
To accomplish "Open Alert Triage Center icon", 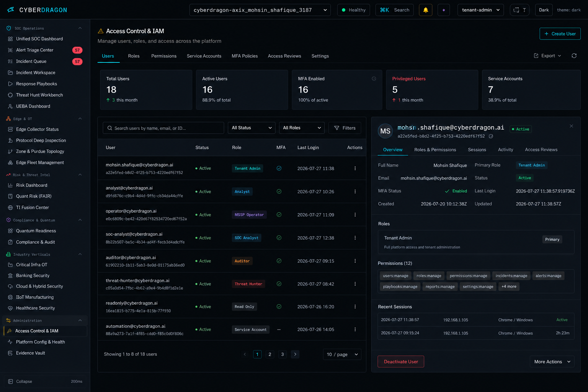I will coord(10,50).
